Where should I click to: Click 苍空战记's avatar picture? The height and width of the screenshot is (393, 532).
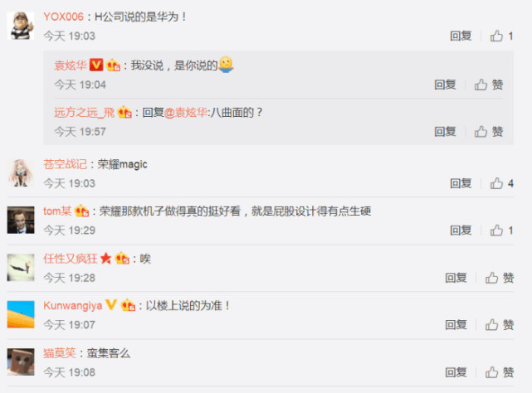point(21,173)
